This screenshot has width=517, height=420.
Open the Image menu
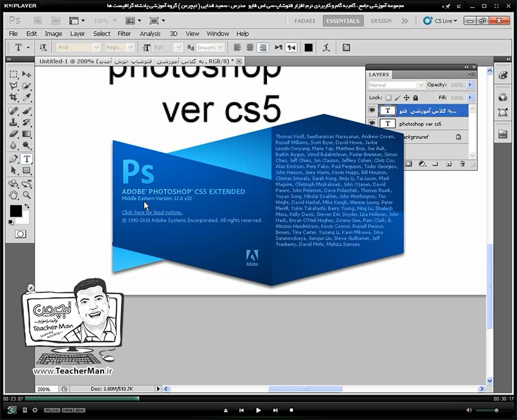tap(54, 34)
